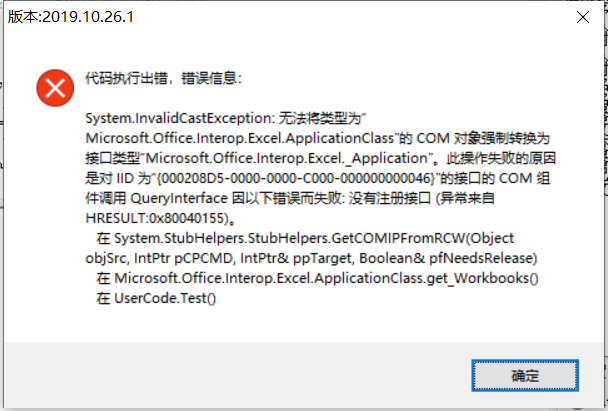Viewport: 608px width, 411px height.
Task: Click the heading 代码执行出错，错误信息
Action: click(x=161, y=78)
